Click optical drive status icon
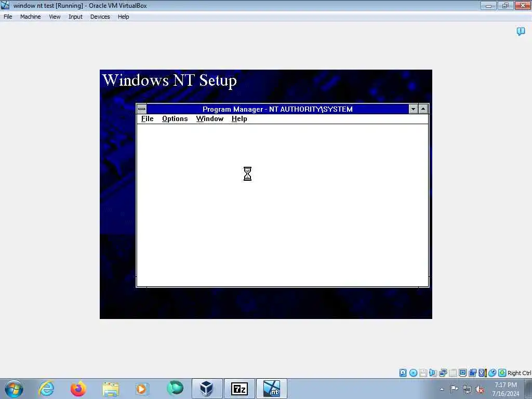 pos(413,373)
